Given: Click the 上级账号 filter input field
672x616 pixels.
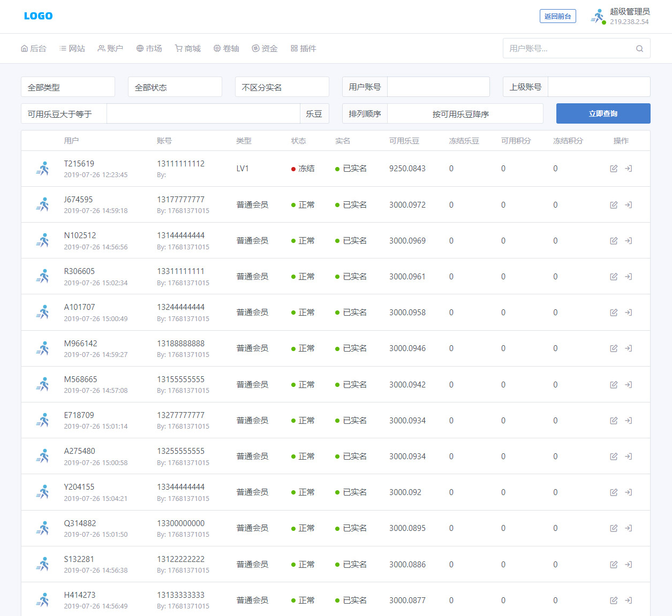Looking at the screenshot, I should (x=599, y=87).
